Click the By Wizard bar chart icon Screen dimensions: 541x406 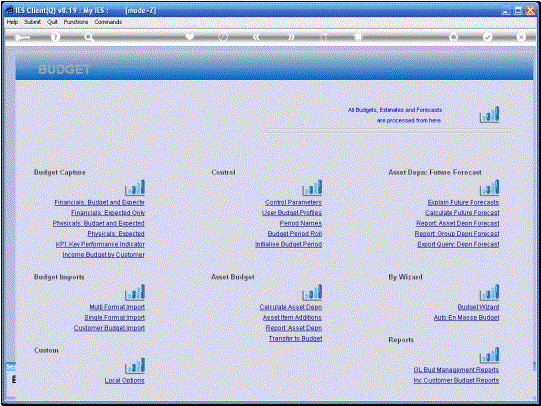coord(489,292)
